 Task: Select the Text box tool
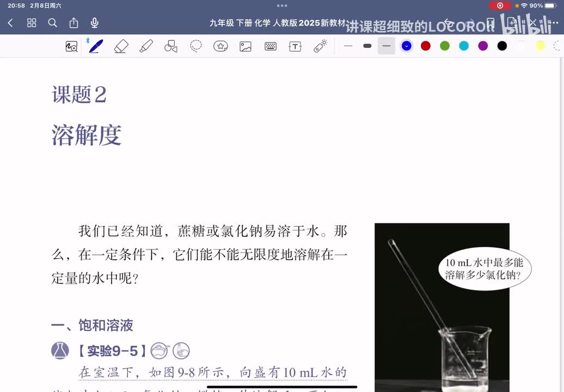(295, 46)
